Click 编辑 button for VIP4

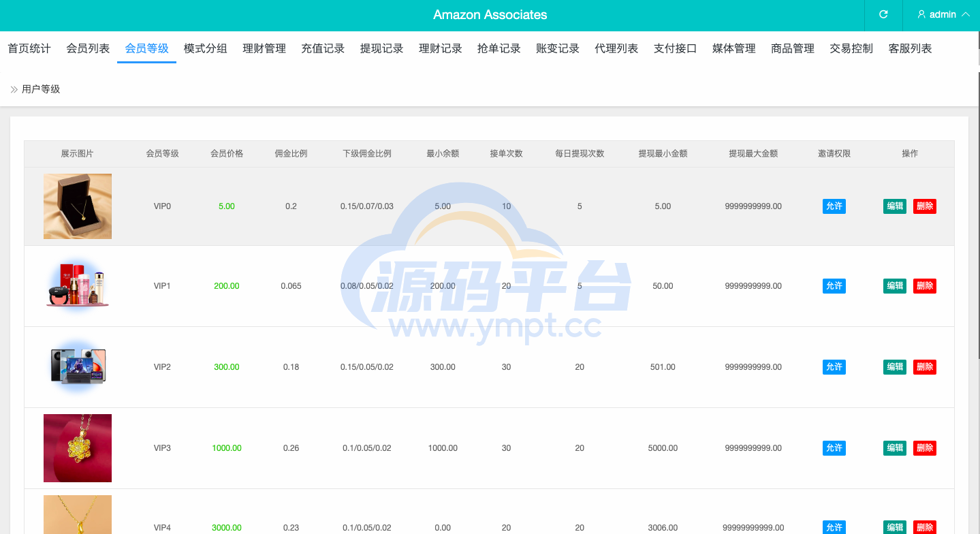[x=895, y=527]
